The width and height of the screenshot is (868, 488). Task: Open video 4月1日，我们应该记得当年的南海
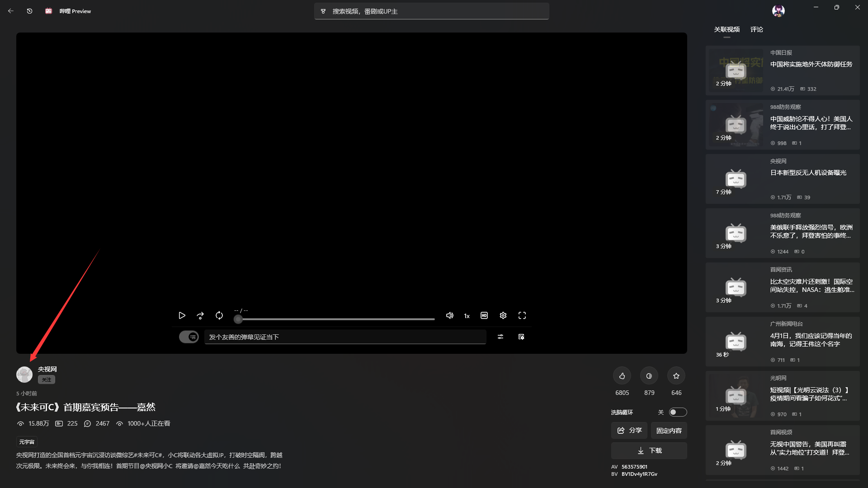(783, 342)
